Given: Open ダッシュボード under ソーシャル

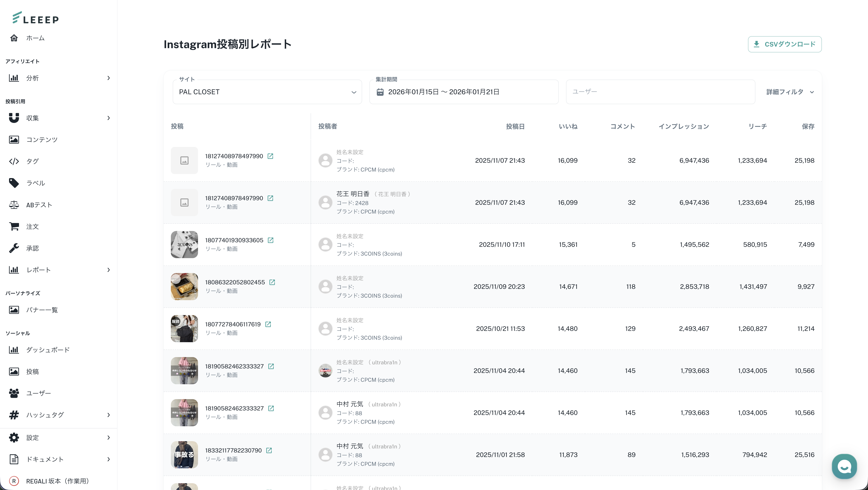Looking at the screenshot, I should 47,350.
